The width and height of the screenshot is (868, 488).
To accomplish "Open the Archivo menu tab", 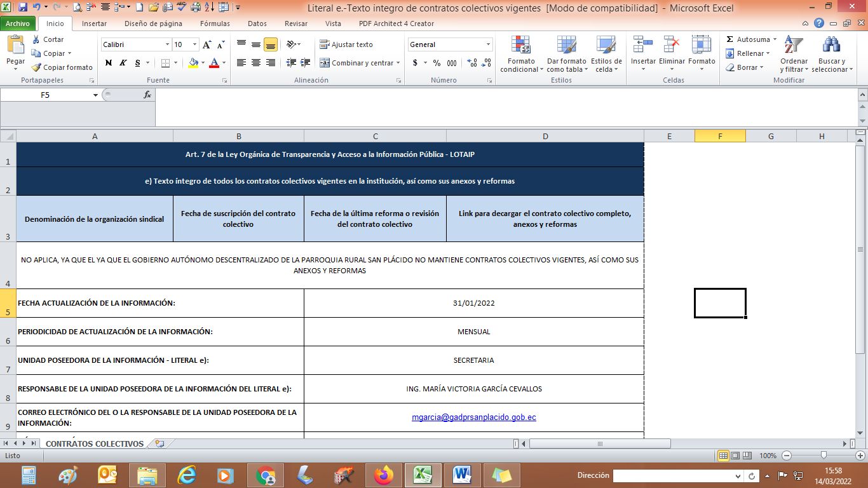I will click(18, 24).
